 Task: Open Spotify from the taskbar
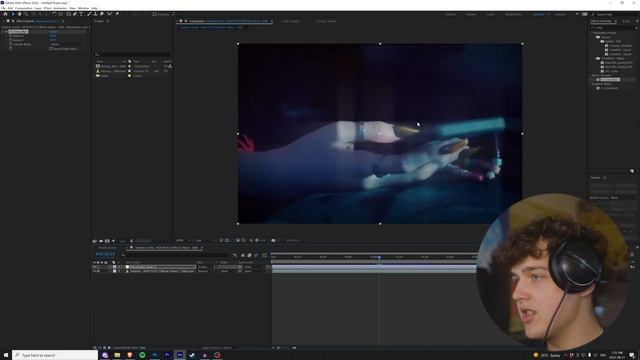click(x=142, y=355)
